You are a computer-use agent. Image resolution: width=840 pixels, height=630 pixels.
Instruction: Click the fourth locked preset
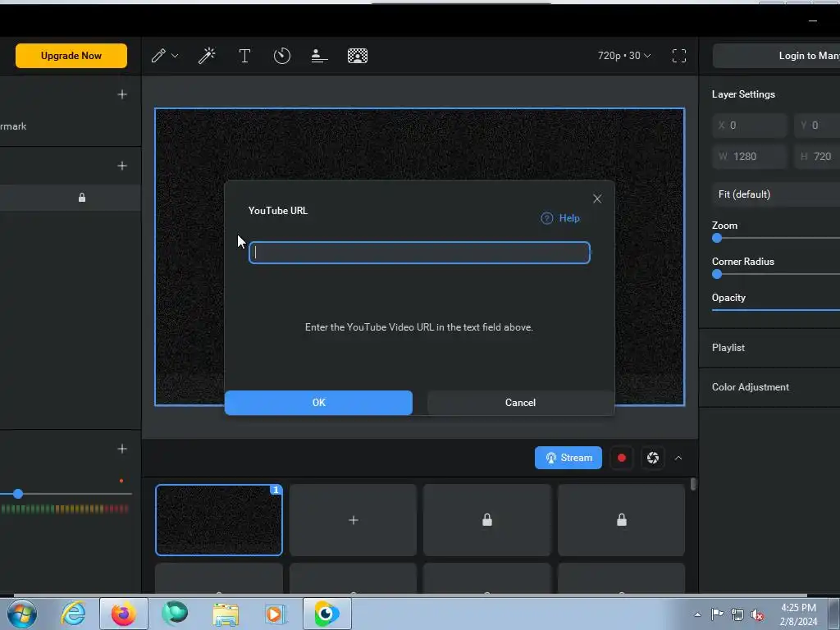pyautogui.click(x=622, y=519)
